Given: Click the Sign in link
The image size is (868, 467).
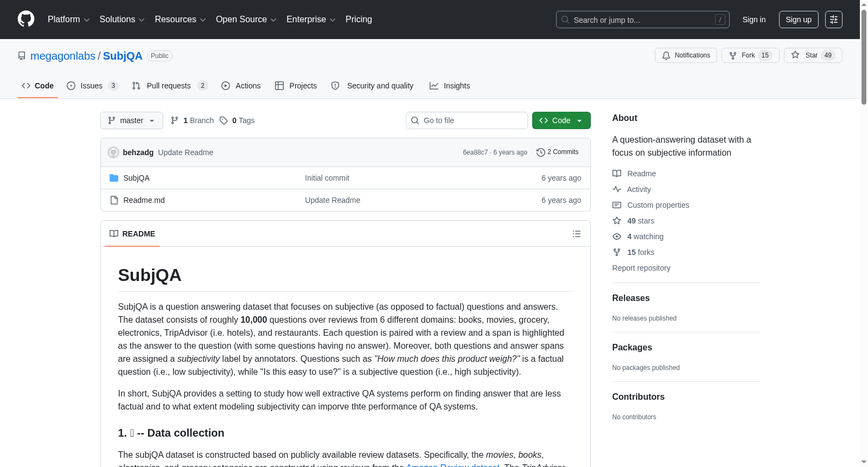Looking at the screenshot, I should pos(754,20).
